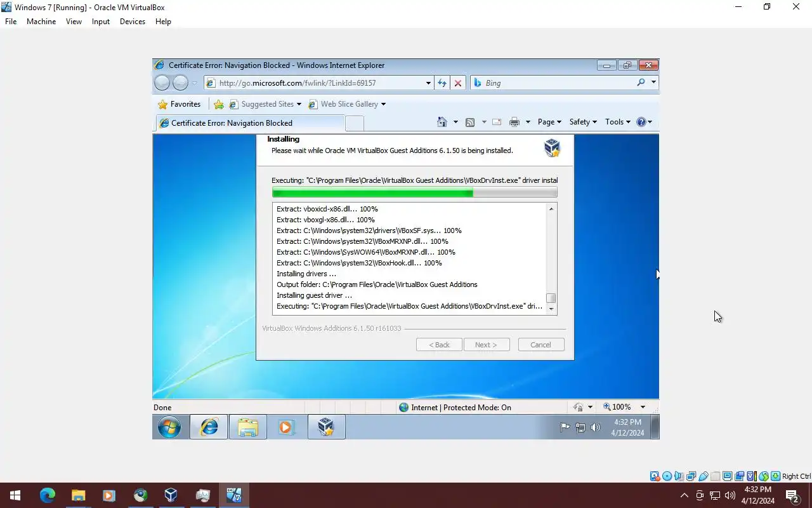Viewport: 812px width, 508px height.
Task: Open Microsoft Edge from host taskbar
Action: point(47,495)
